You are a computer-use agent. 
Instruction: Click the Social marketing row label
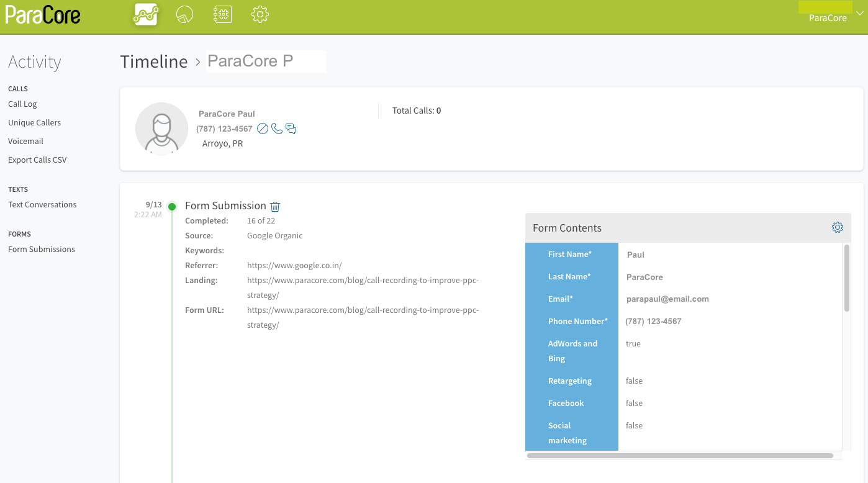[567, 433]
